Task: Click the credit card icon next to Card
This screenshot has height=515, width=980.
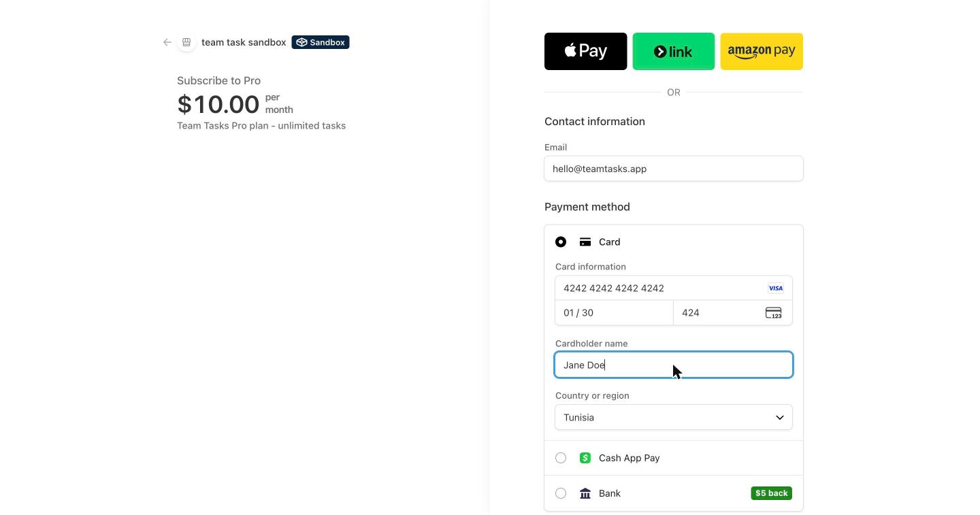Action: pyautogui.click(x=585, y=242)
